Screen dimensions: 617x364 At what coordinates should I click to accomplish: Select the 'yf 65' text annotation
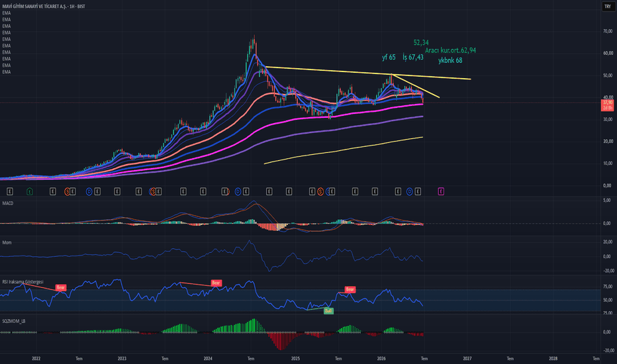coord(389,58)
